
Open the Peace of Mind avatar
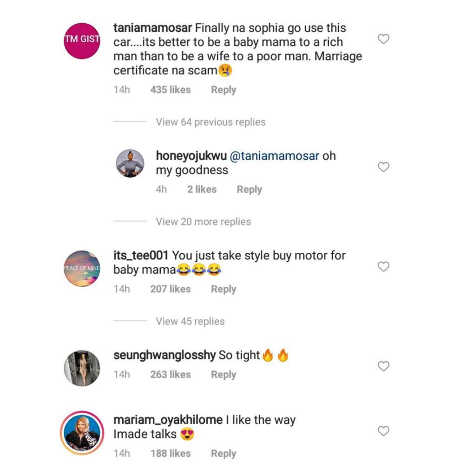(82, 268)
